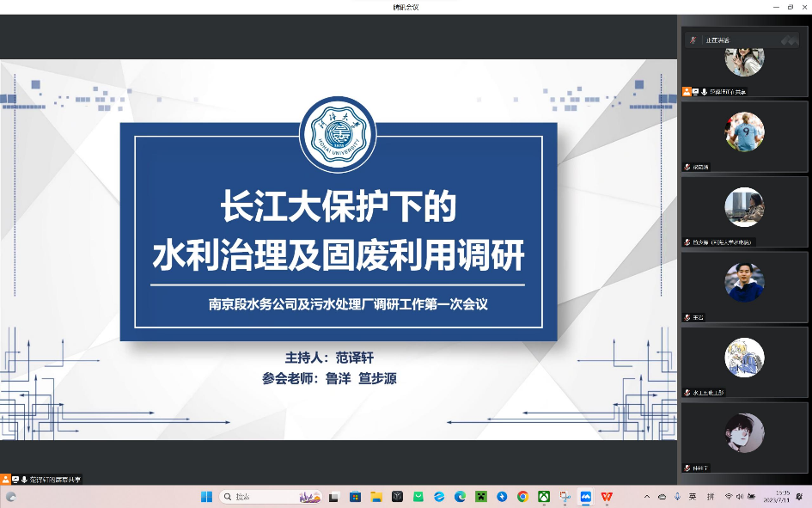Open WPS Office from the taskbar

[x=607, y=497]
